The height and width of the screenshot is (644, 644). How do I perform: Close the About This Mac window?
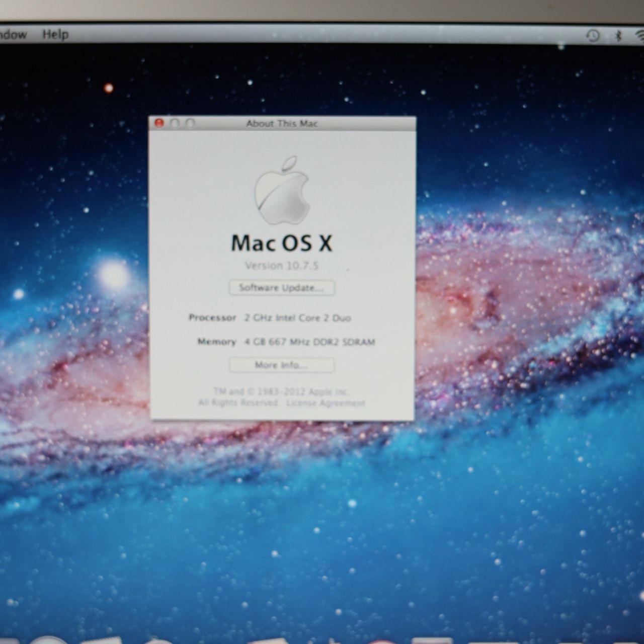[159, 123]
